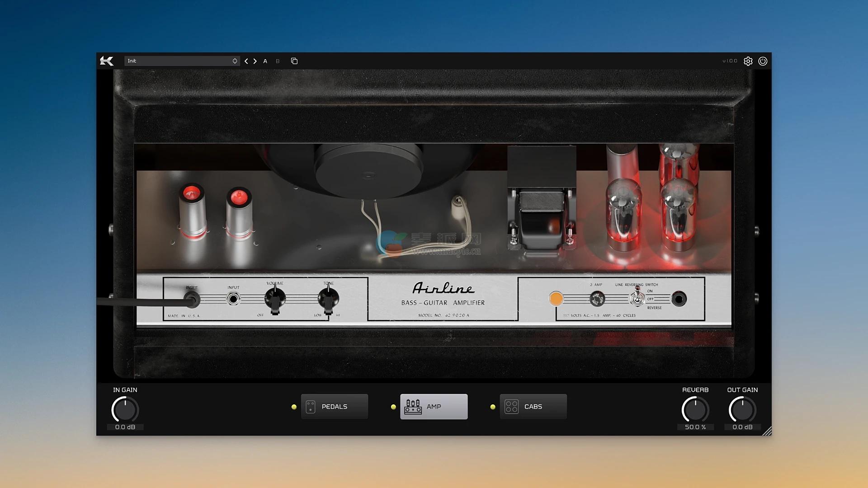Click the pedal icon on the PEDALS button

311,407
